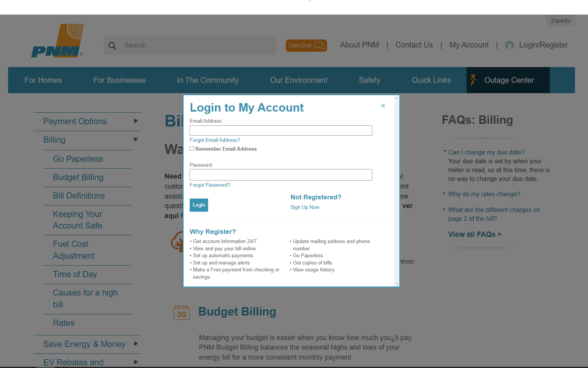This screenshot has width=588, height=368.
Task: Collapse the Billing section arrow
Action: (x=136, y=140)
